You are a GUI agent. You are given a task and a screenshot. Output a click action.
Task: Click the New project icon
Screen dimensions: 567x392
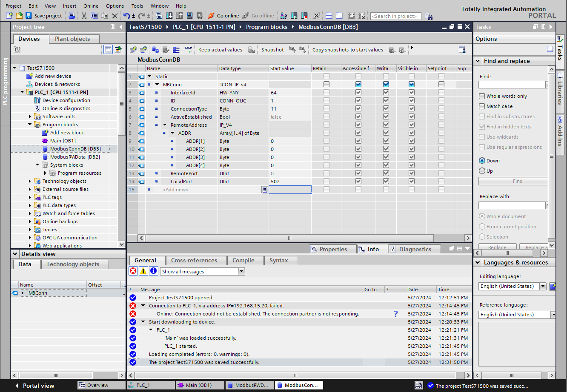click(10, 16)
